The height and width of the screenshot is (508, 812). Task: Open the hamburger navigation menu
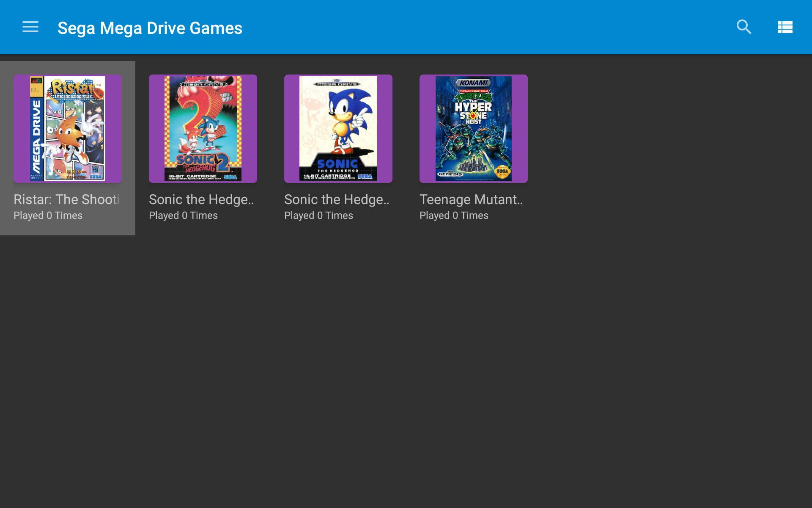(30, 27)
